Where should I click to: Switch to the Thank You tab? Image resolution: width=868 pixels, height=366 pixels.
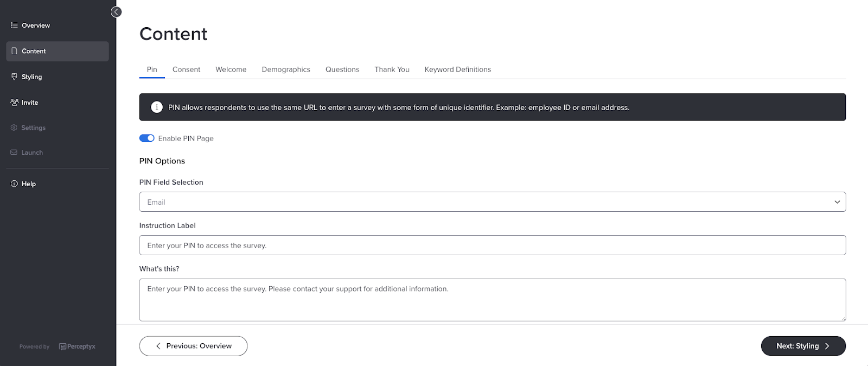coord(392,70)
